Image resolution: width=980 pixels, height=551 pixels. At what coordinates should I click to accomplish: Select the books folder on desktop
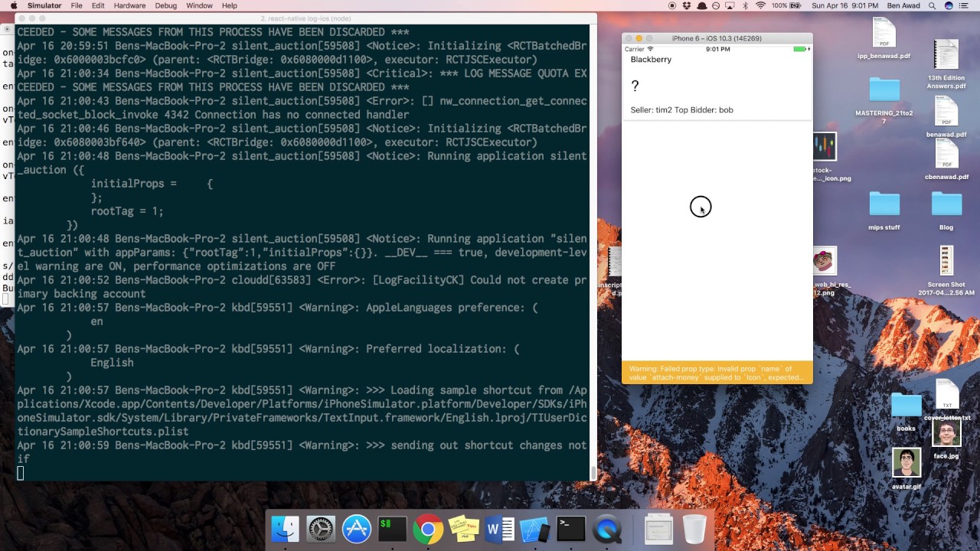(x=906, y=412)
